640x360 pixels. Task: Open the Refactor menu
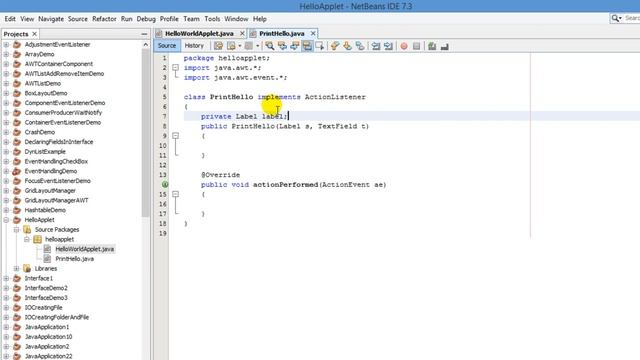click(104, 19)
